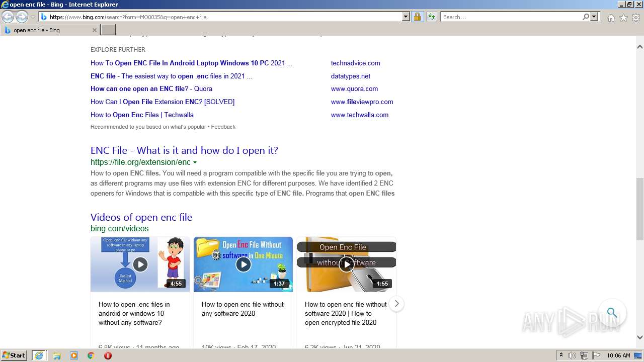
Task: Go to Home page icon
Action: 611,18
